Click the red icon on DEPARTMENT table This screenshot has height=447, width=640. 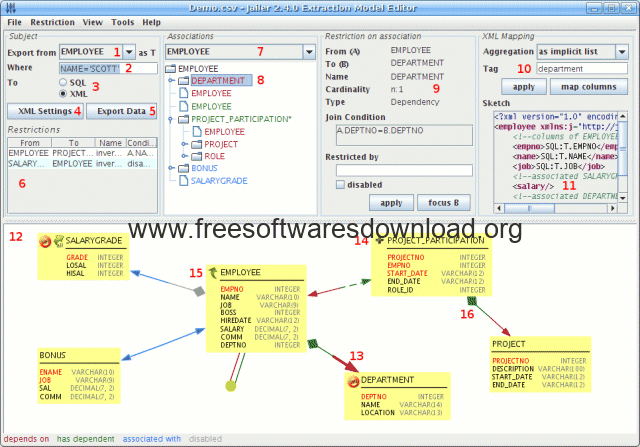click(353, 382)
